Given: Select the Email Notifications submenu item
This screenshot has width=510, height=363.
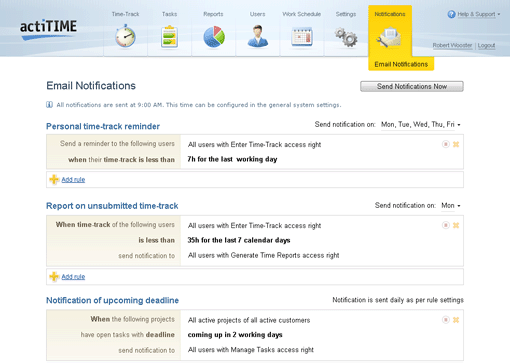Looking at the screenshot, I should [401, 64].
